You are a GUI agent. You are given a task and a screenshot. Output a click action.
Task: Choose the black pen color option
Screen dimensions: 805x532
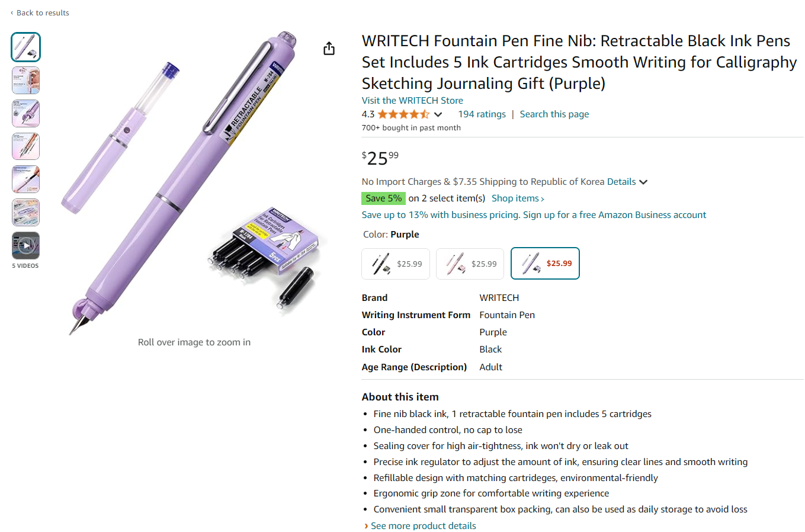pyautogui.click(x=396, y=264)
